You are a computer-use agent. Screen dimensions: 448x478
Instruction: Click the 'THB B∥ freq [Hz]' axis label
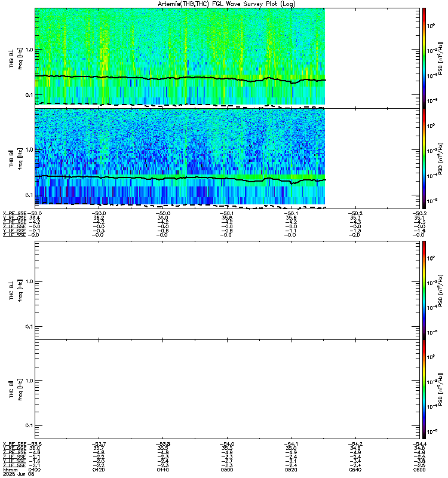coord(16,159)
